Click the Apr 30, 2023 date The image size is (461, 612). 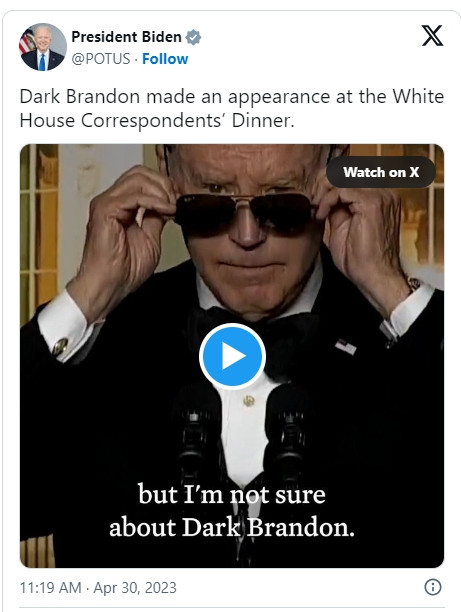pyautogui.click(x=135, y=587)
